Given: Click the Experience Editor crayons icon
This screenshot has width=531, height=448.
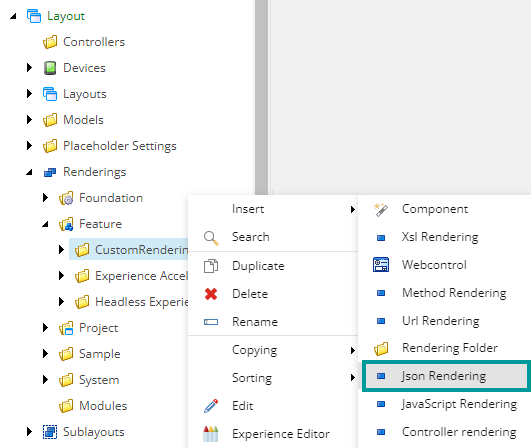Looking at the screenshot, I should [211, 434].
